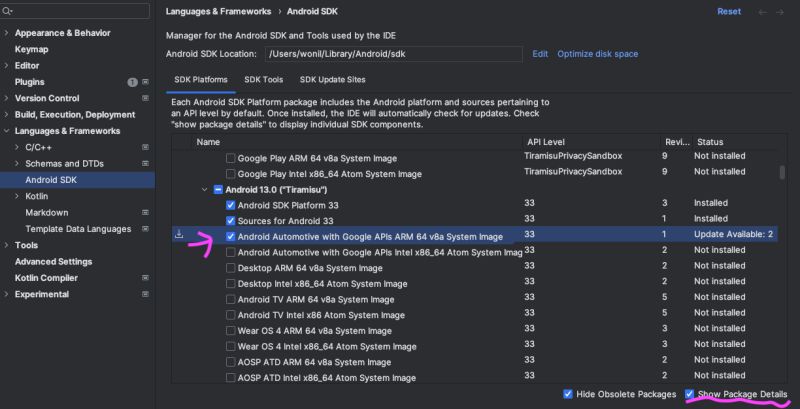Switch to the SDK Tools tab
Viewport: 800px width, 409px height.
point(263,80)
